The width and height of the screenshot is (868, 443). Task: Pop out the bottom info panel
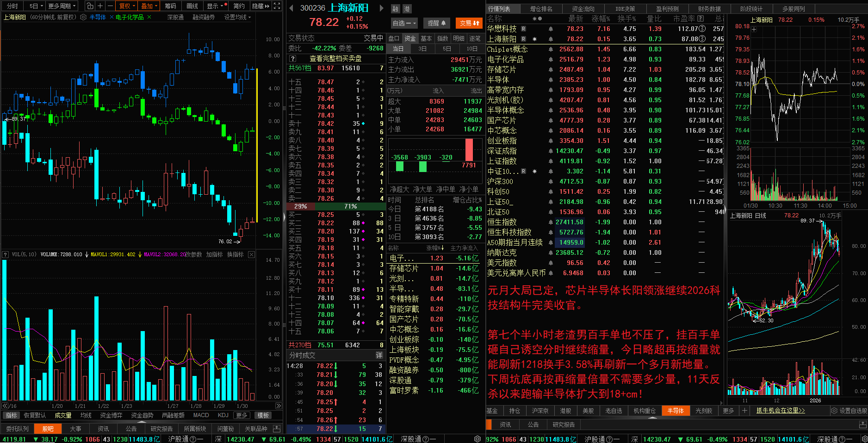[277, 429]
